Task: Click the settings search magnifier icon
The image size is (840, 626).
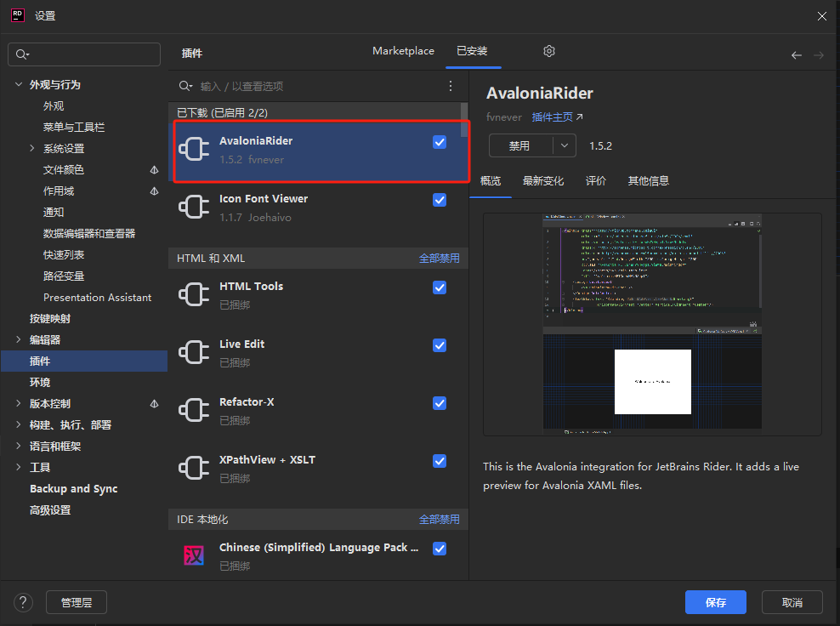Action: (x=22, y=54)
